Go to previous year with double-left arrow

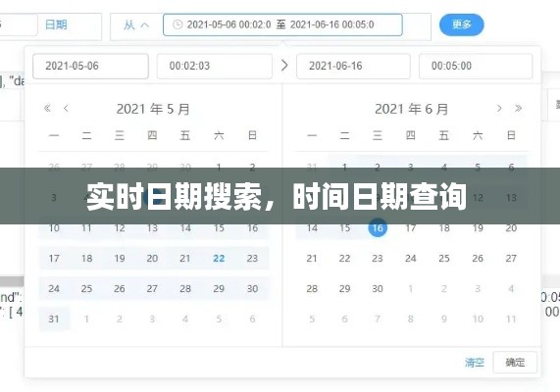click(x=47, y=108)
